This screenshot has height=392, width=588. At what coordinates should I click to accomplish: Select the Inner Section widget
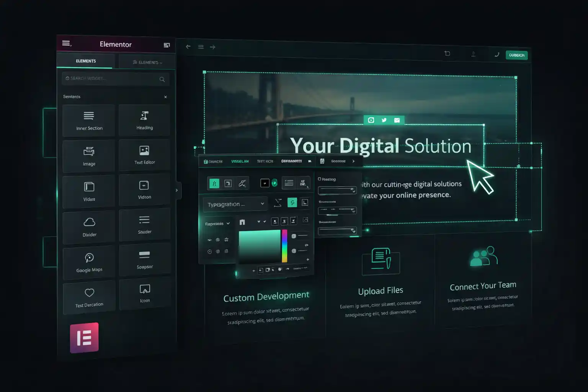click(x=89, y=120)
